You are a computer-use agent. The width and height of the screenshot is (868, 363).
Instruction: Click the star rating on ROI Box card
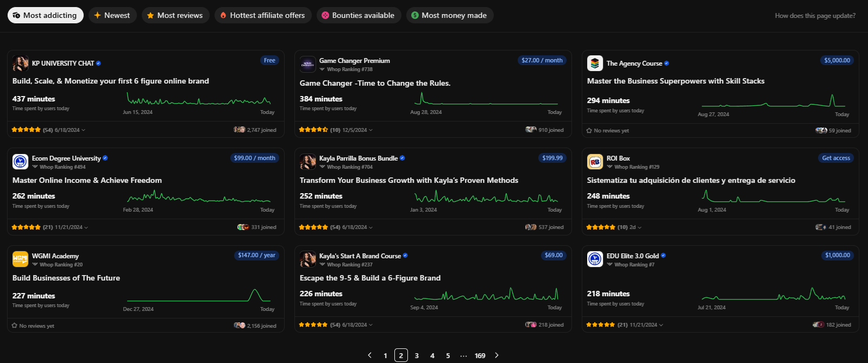(601, 227)
